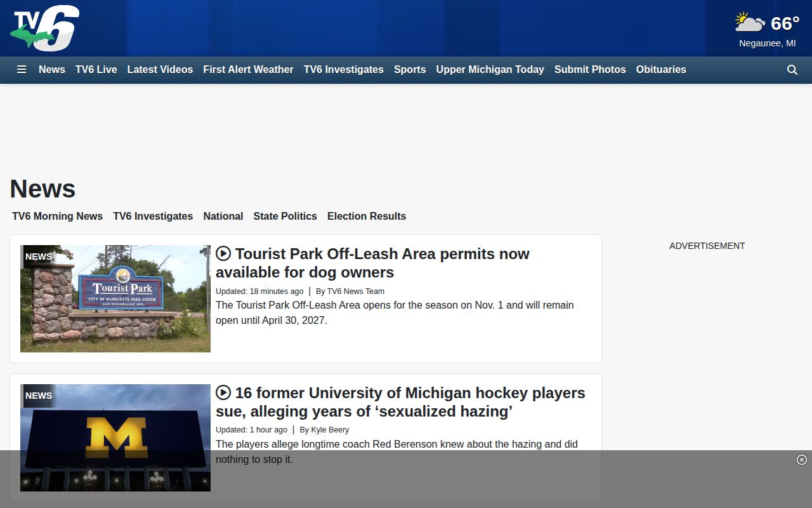This screenshot has width=812, height=508.
Task: Select the National subsection
Action: click(x=223, y=216)
